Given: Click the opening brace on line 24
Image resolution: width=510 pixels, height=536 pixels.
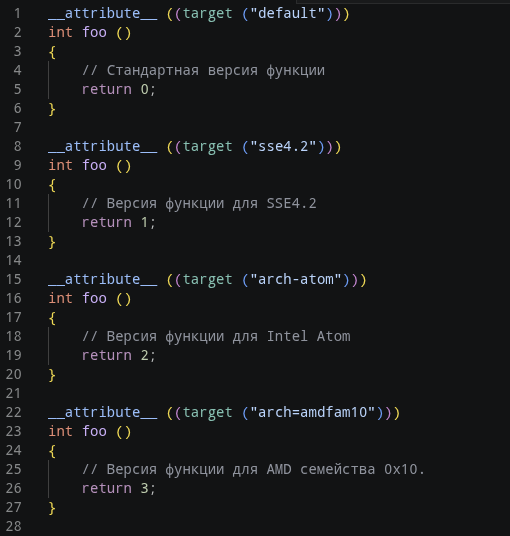Looking at the screenshot, I should point(52,451).
